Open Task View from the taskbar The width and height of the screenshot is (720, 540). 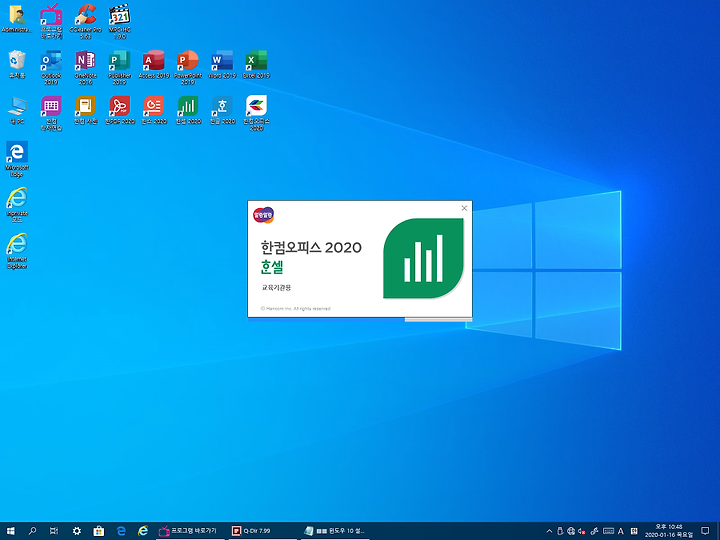click(54, 531)
